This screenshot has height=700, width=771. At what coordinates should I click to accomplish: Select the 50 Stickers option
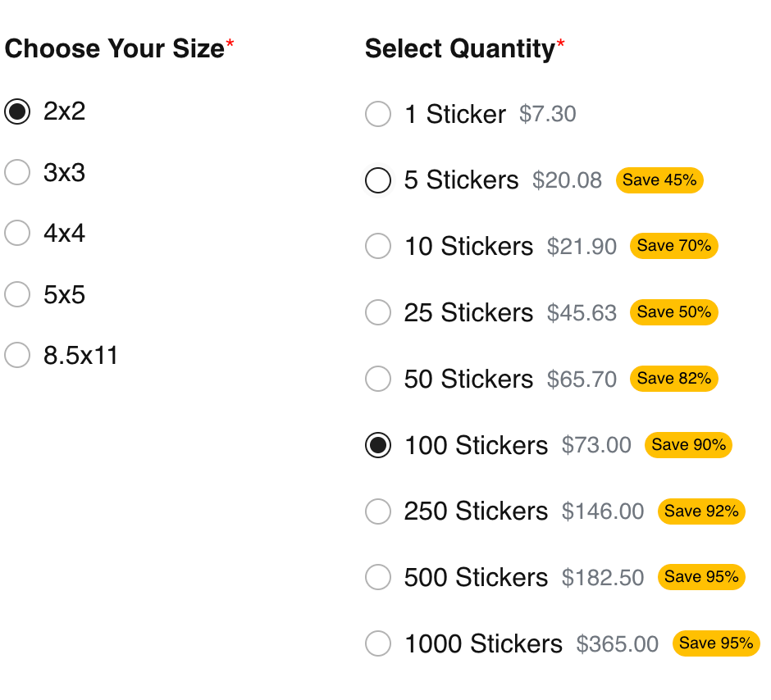point(378,379)
